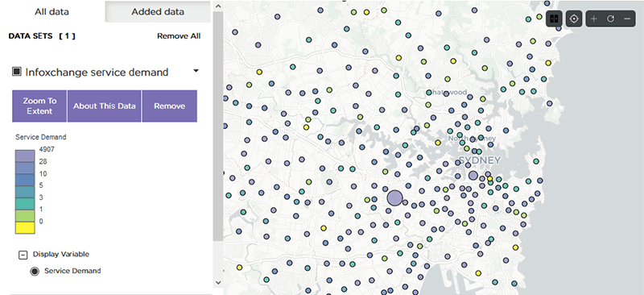Expand Infoxchange service demand dropdown arrow

(x=196, y=71)
